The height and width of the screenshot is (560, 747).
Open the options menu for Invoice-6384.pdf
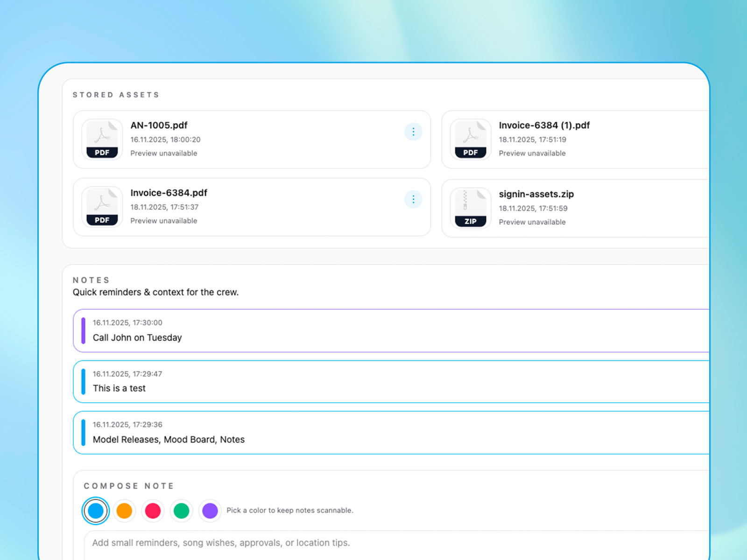413,199
